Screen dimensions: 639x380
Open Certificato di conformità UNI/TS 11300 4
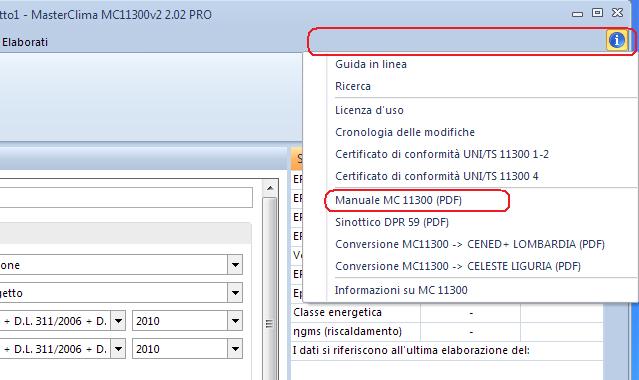pyautogui.click(x=437, y=176)
